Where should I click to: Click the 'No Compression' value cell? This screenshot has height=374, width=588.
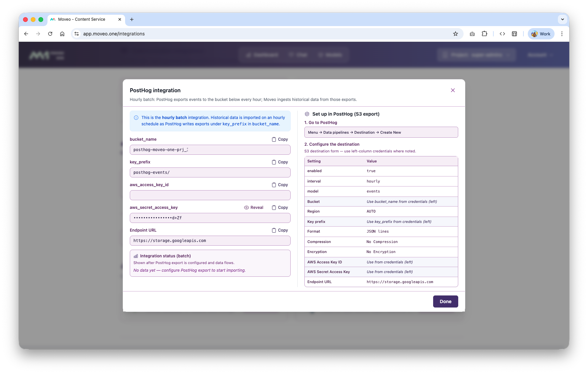pos(382,242)
